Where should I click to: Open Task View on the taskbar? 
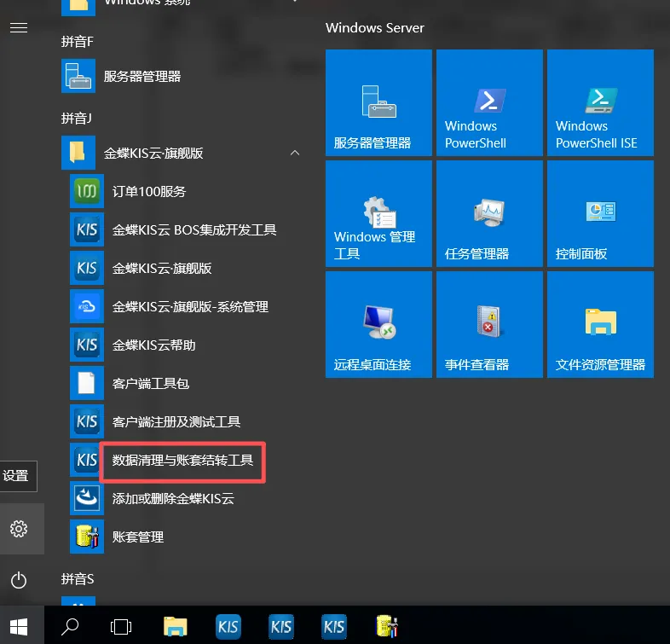point(121,627)
